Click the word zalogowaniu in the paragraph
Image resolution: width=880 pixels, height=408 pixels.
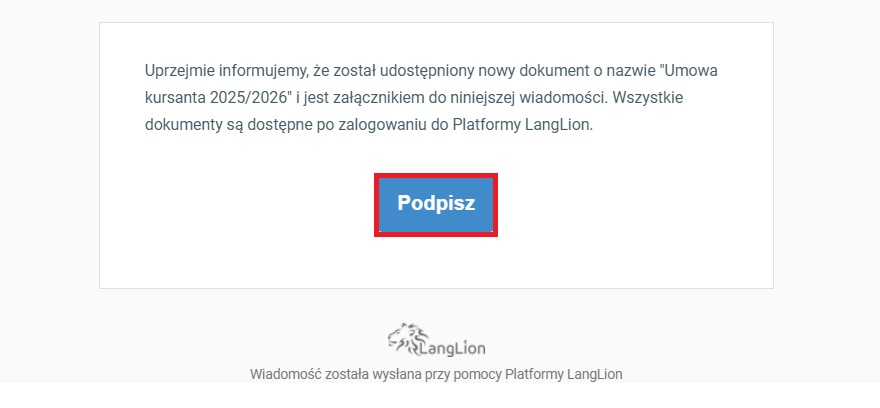(x=382, y=125)
